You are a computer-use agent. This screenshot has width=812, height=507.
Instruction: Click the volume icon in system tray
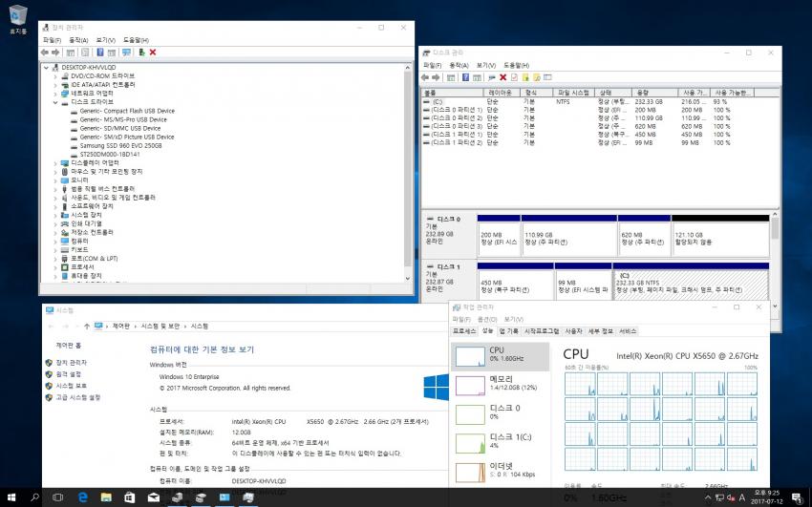coord(731,497)
